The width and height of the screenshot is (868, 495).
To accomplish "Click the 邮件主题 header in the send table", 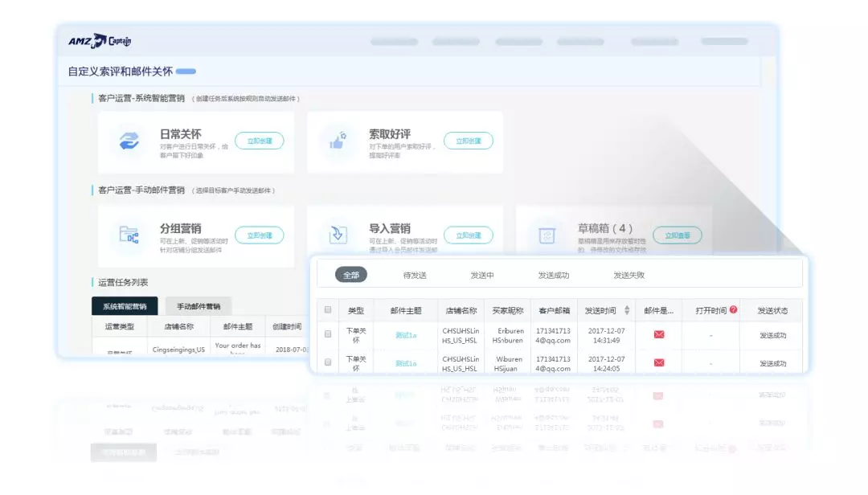I will pos(406,311).
